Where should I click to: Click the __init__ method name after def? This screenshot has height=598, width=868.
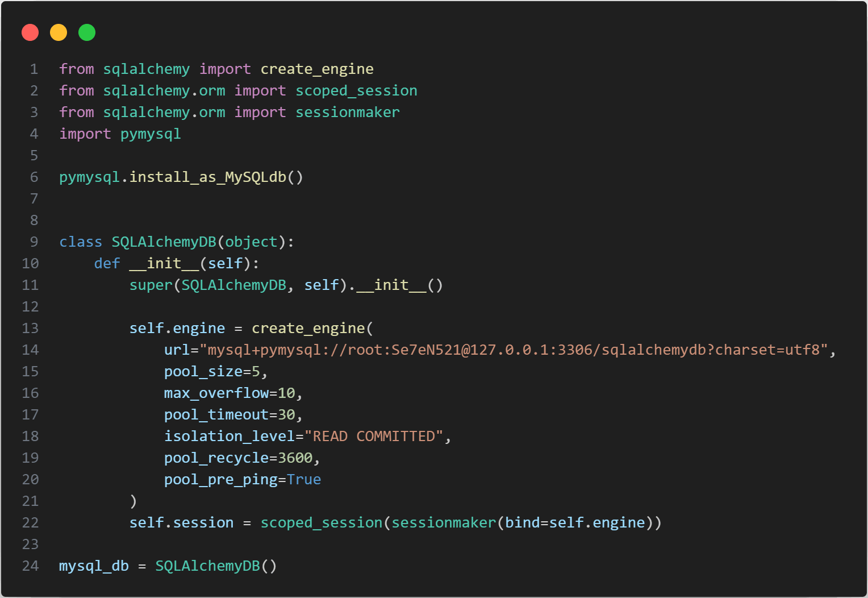(x=164, y=263)
